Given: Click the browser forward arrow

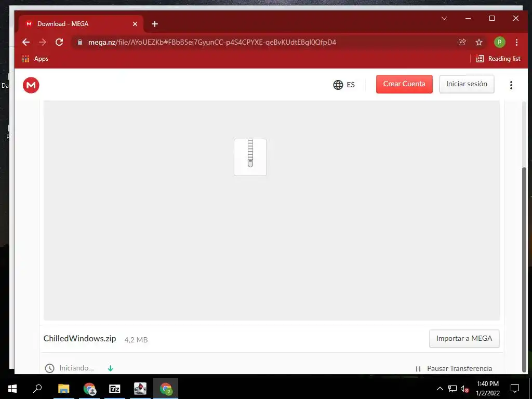Looking at the screenshot, I should coord(43,42).
